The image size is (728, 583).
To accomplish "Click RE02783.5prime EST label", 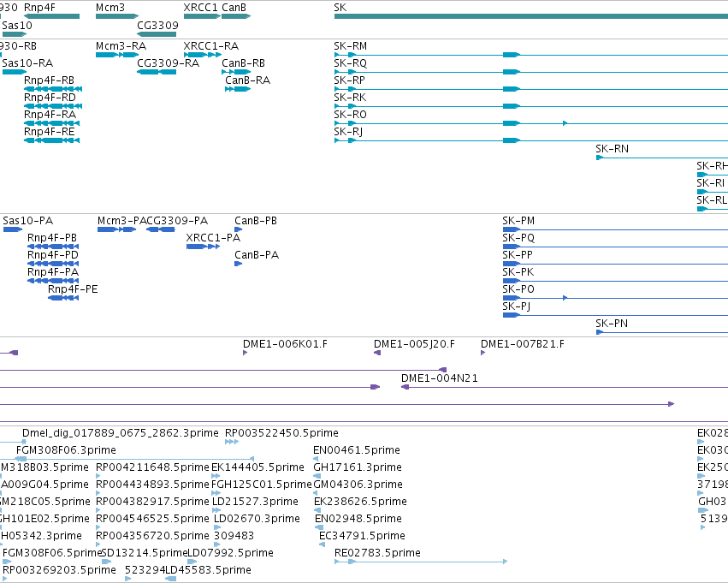I will click(377, 553).
